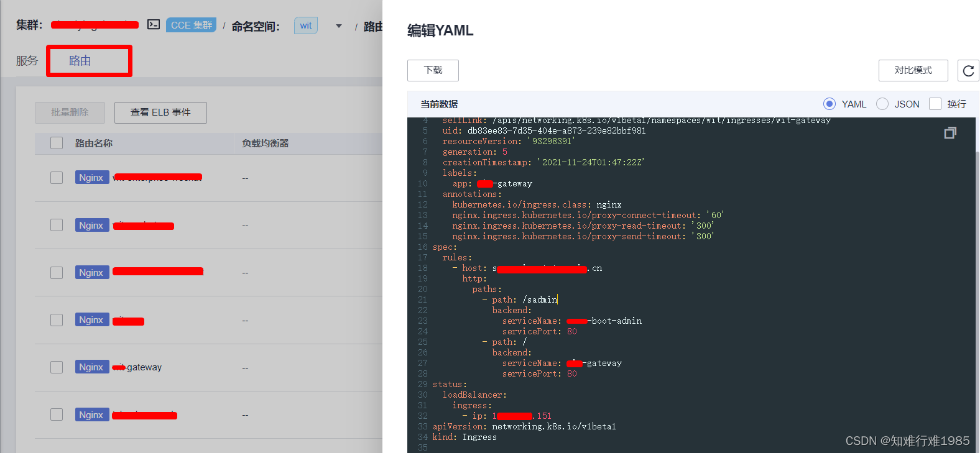Click the proxy-read-timeout annotation line
The width and height of the screenshot is (980, 453).
(x=583, y=226)
